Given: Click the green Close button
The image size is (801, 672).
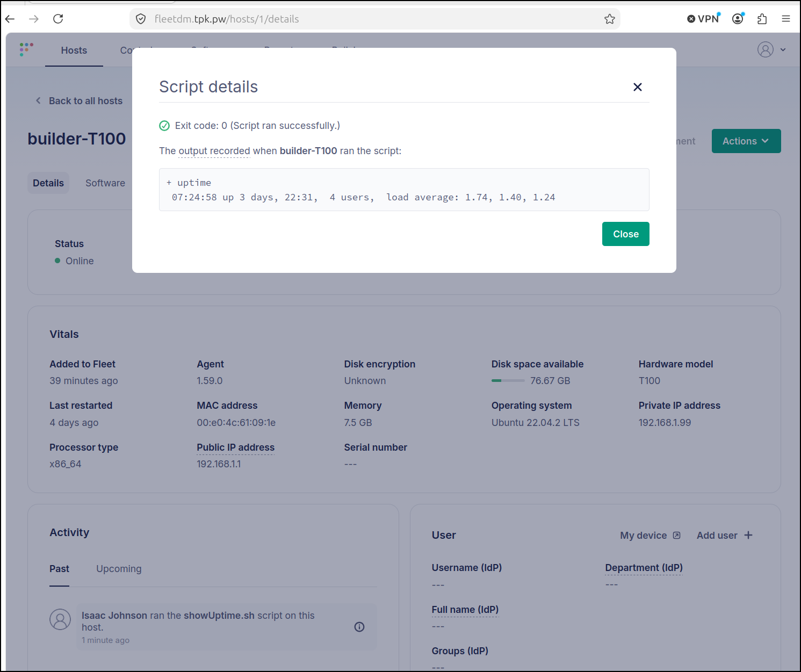Looking at the screenshot, I should coord(626,234).
